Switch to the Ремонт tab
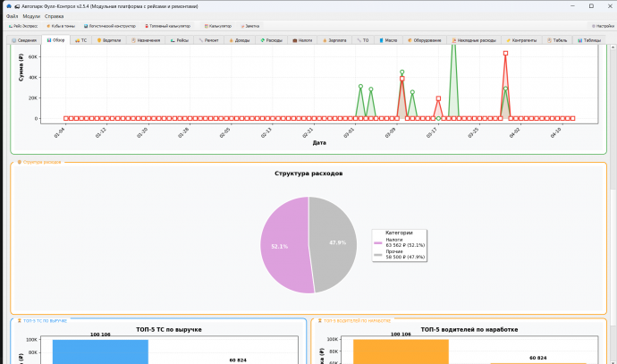This screenshot has width=617, height=364. (x=209, y=40)
